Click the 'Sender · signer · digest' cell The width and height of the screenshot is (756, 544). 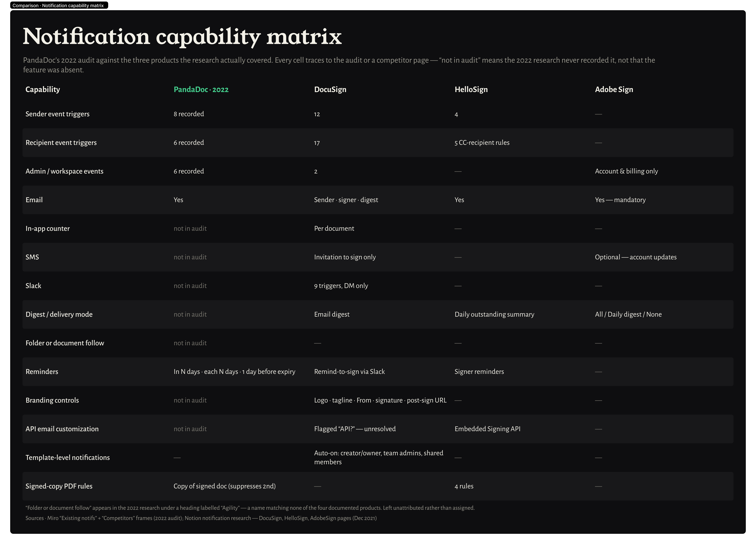tap(346, 200)
